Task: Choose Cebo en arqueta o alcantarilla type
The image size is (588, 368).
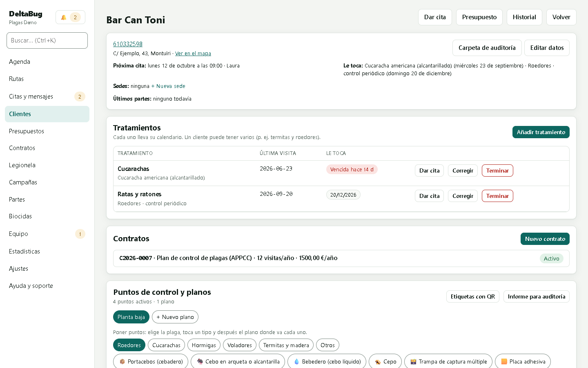Action: [x=238, y=361]
